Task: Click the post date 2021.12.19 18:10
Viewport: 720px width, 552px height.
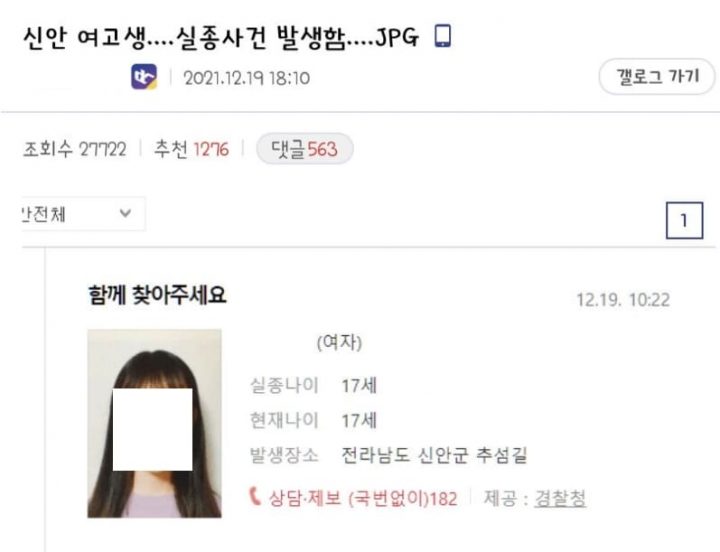Action: coord(247,78)
